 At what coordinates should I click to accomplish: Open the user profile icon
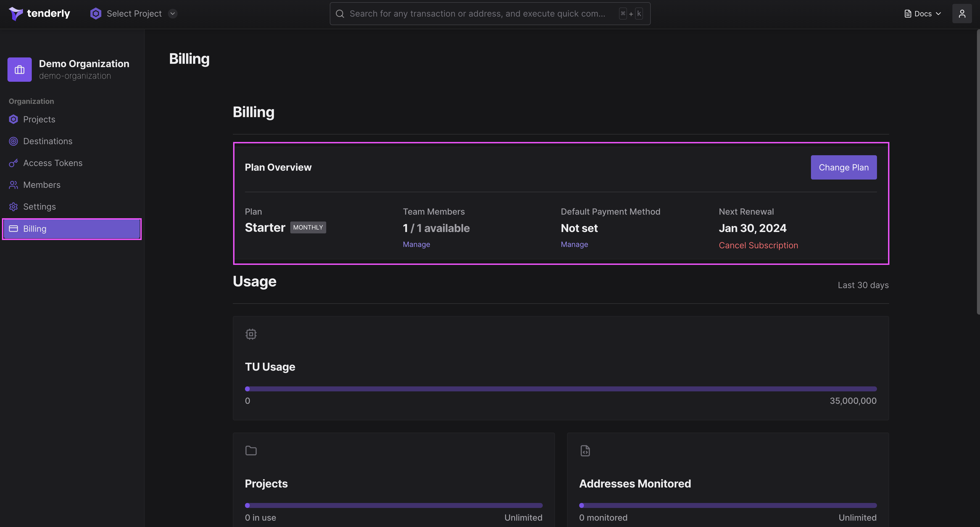962,14
